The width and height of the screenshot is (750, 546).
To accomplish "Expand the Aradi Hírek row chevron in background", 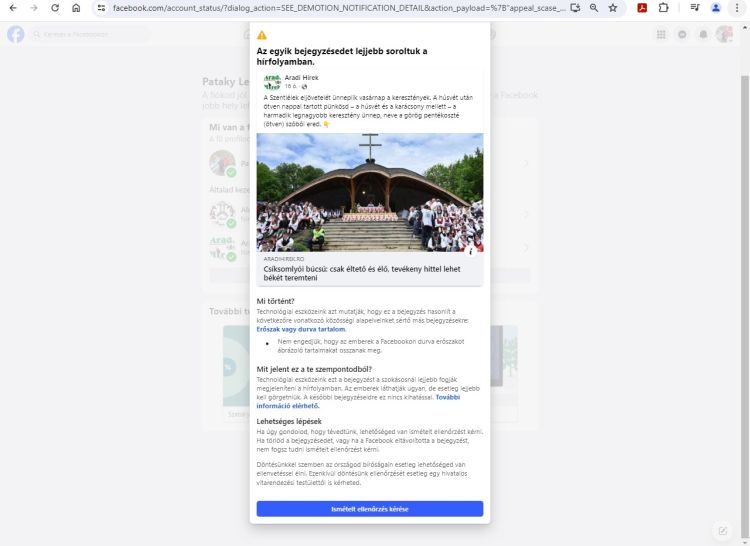I will (x=526, y=248).
